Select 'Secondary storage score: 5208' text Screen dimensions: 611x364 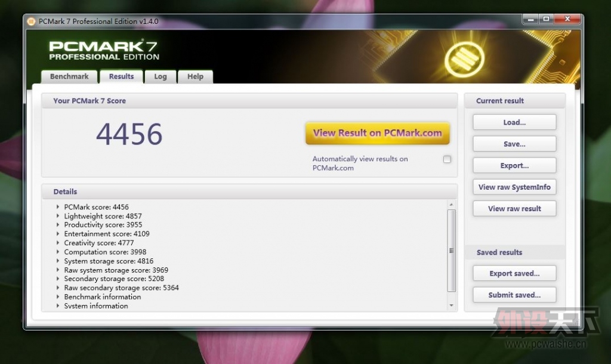coord(114,279)
